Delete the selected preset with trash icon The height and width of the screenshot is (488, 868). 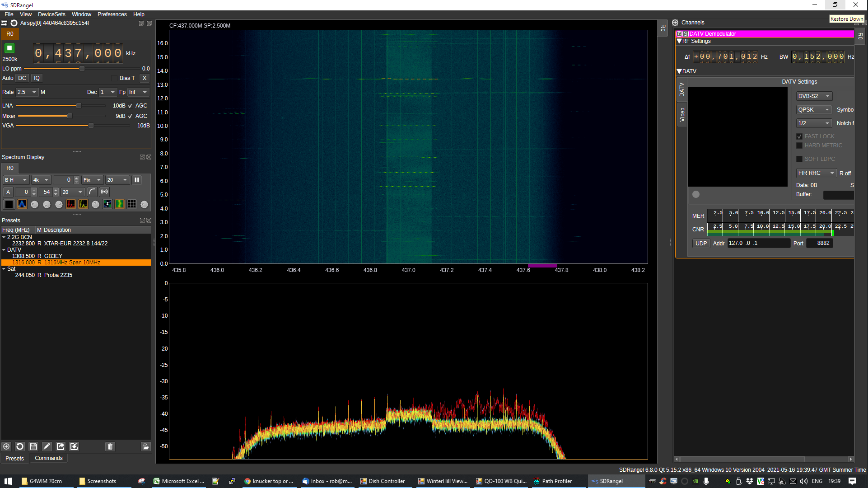(110, 446)
